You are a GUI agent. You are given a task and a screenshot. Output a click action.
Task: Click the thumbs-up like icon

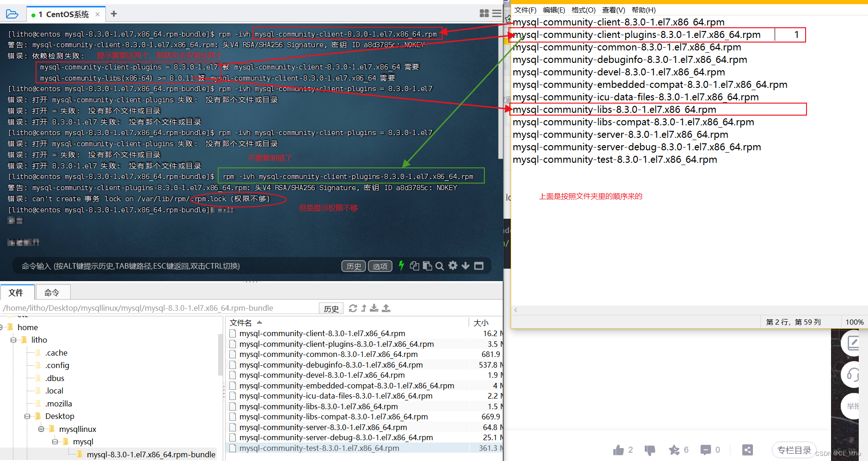pyautogui.click(x=618, y=450)
